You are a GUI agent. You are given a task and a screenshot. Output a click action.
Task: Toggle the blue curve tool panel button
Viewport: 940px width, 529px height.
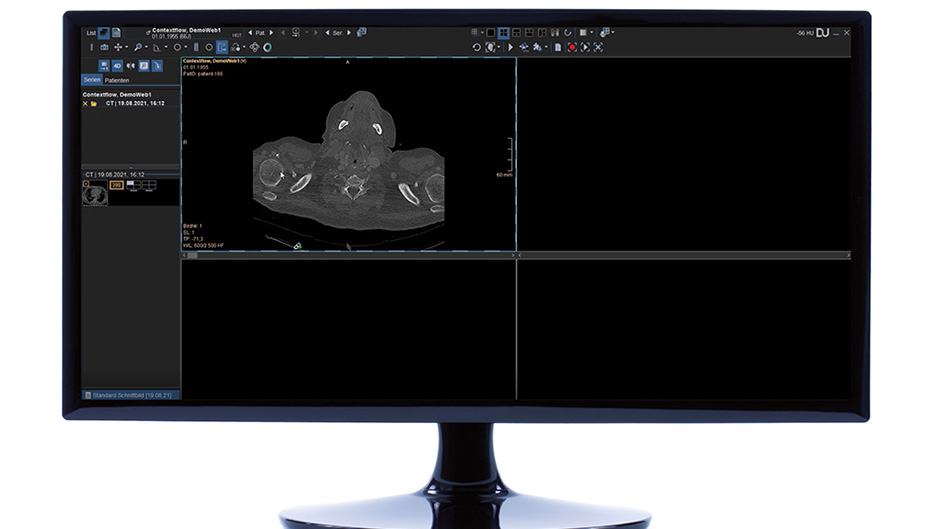pos(157,66)
